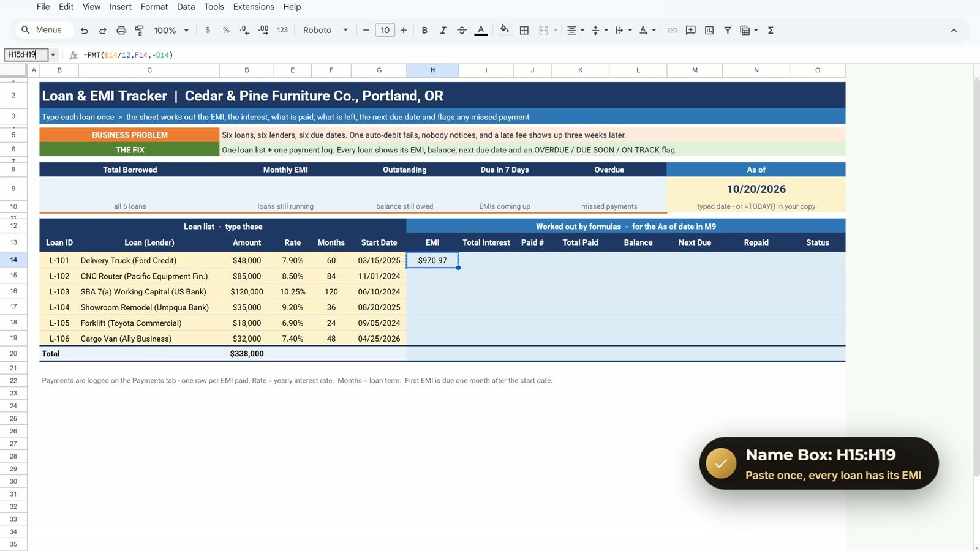
Task: Insert a link from toolbar
Action: coord(672,30)
